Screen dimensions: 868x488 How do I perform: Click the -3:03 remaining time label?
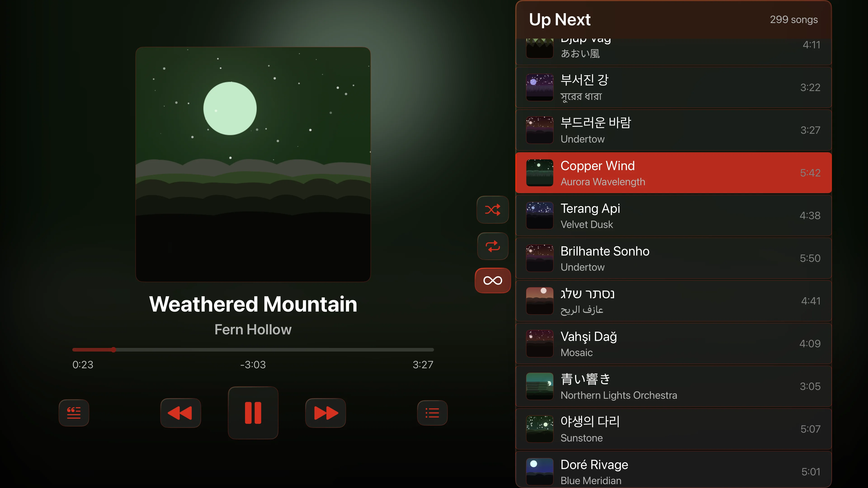tap(253, 365)
